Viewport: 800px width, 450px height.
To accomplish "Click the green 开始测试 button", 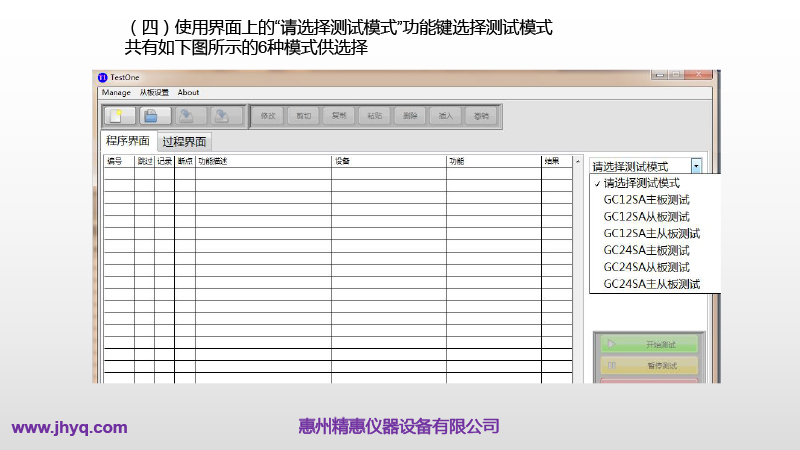I will pos(649,344).
